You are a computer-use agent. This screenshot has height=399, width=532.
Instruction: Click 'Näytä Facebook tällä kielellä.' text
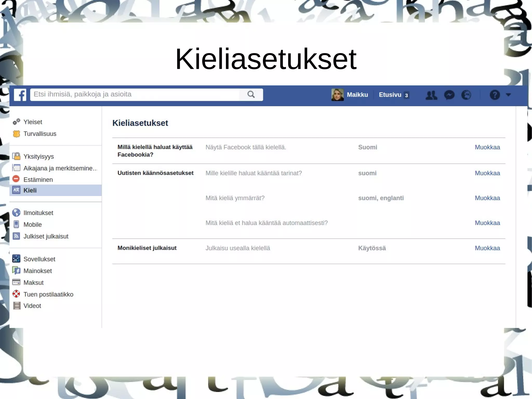(x=246, y=147)
